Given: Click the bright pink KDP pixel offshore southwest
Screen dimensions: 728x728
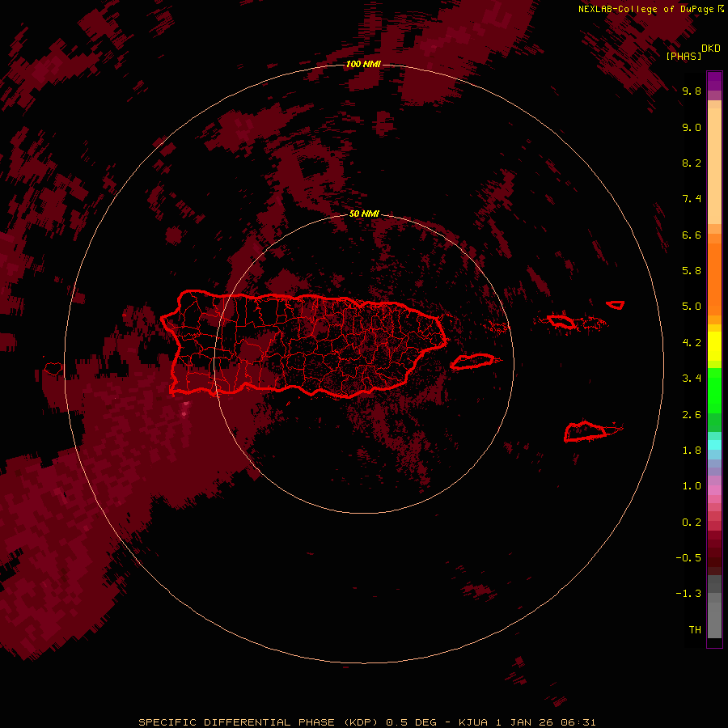Looking at the screenshot, I should click(185, 413).
